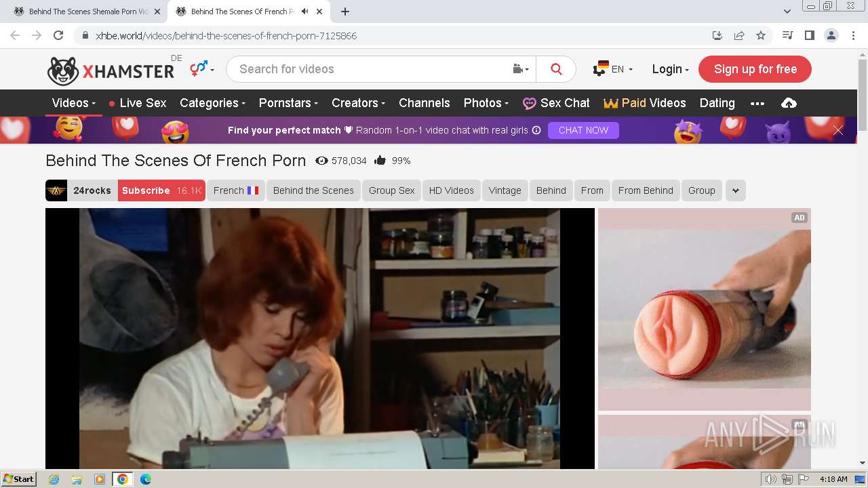
Task: Open Internet Explorer from taskbar
Action: (x=54, y=479)
